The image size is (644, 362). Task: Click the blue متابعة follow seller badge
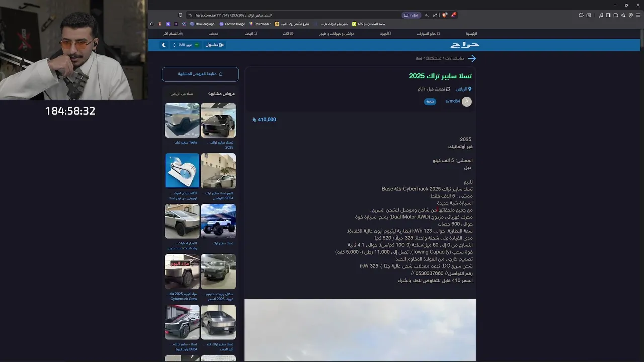coord(430,102)
